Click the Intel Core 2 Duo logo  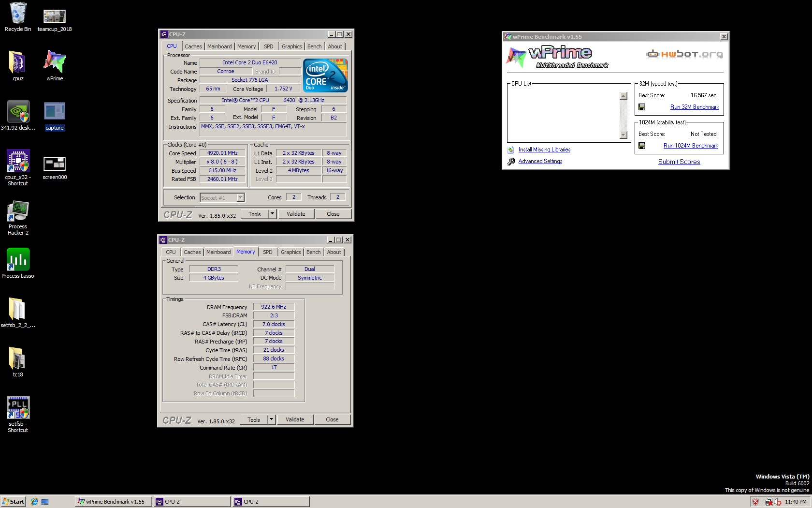click(x=325, y=75)
